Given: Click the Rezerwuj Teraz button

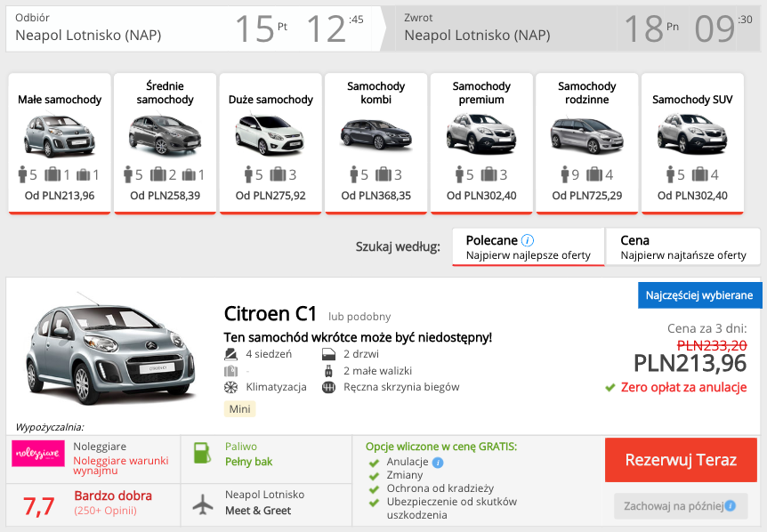Looking at the screenshot, I should tap(681, 460).
